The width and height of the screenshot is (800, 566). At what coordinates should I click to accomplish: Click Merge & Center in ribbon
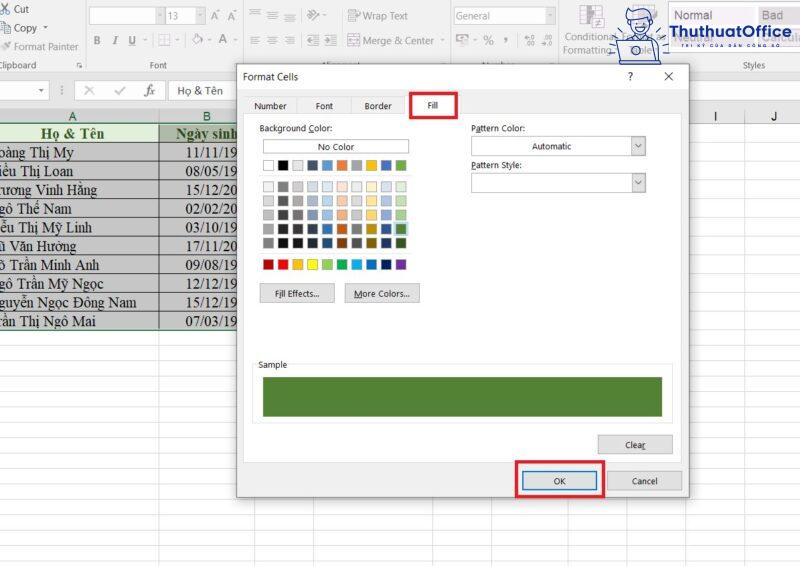390,40
